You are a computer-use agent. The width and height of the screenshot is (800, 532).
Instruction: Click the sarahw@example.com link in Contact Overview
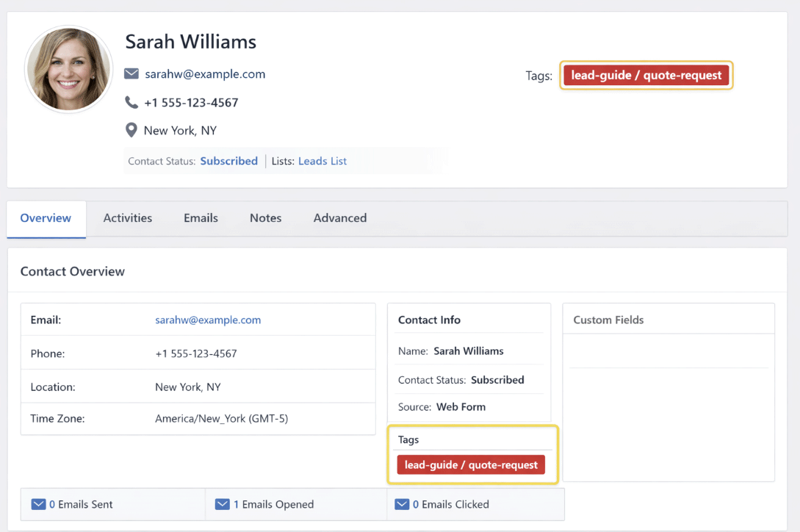pyautogui.click(x=208, y=320)
